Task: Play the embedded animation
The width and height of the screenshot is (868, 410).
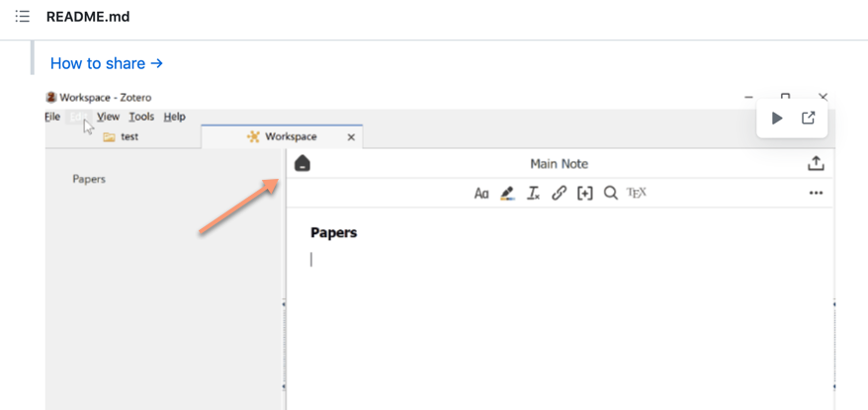Action: (777, 118)
